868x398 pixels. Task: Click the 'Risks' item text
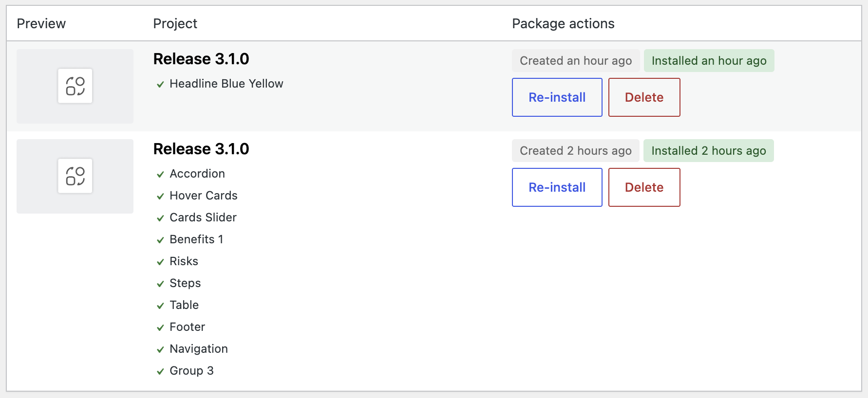184,261
